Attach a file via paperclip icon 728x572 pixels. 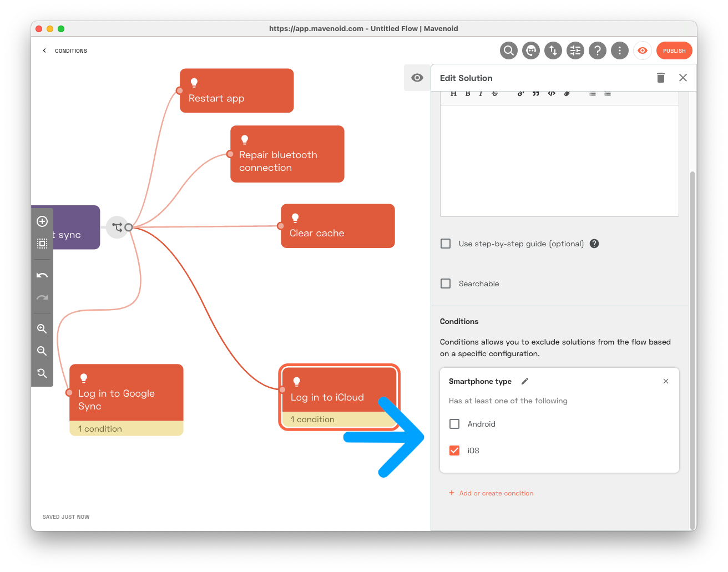[x=567, y=94]
